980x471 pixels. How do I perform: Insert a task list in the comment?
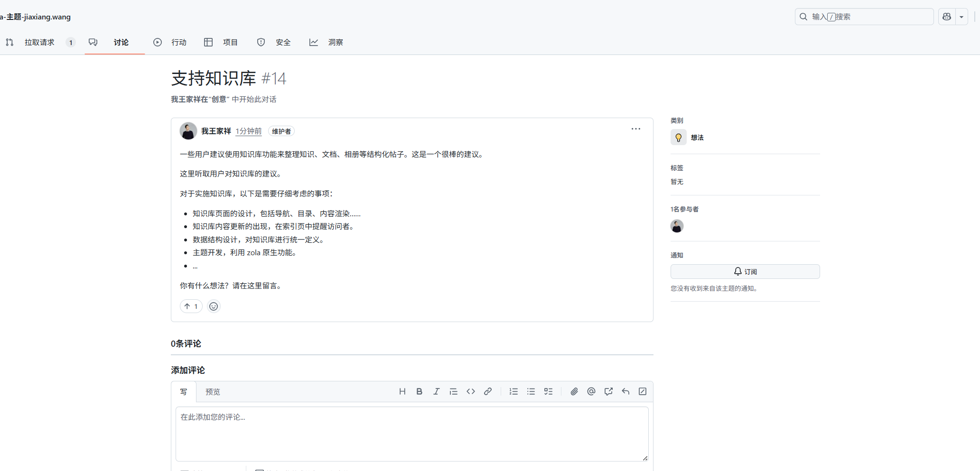(x=548, y=391)
